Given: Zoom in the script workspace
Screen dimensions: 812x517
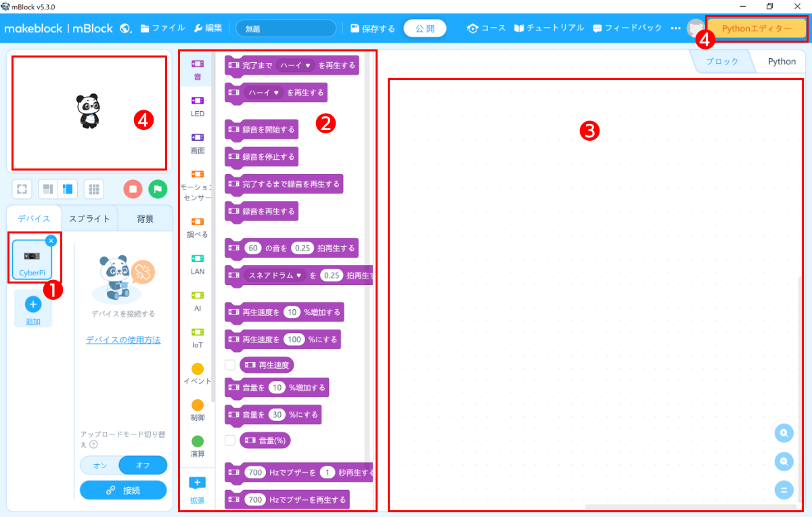Looking at the screenshot, I should (x=784, y=432).
